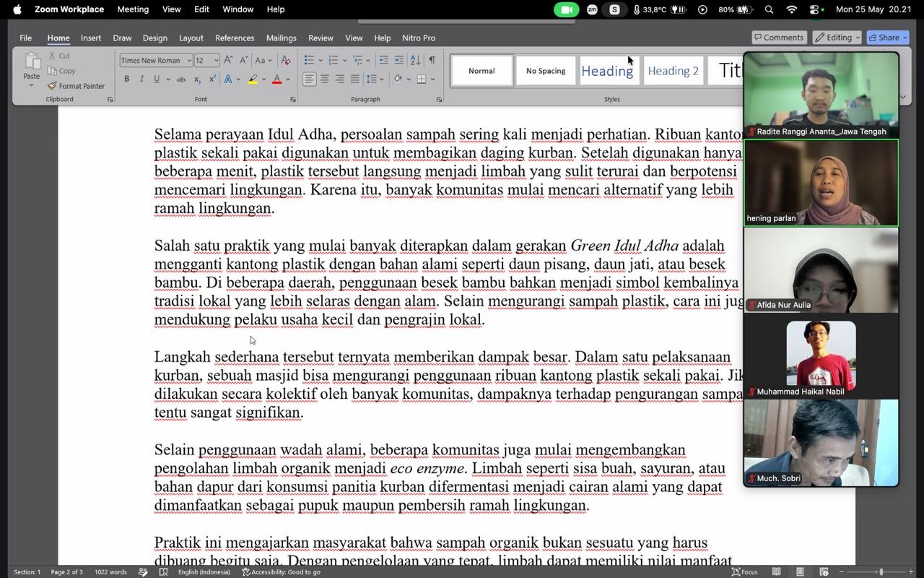Toggle Focus mode in status bar

[744, 571]
